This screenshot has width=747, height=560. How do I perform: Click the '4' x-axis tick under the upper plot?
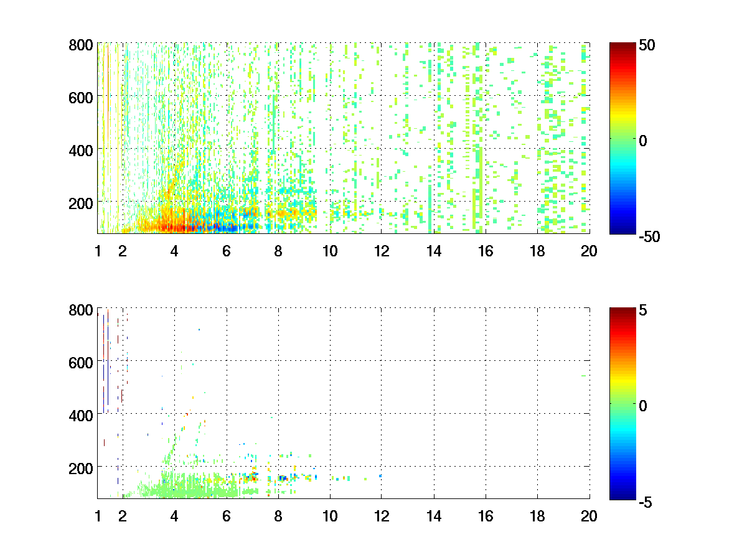(x=174, y=251)
